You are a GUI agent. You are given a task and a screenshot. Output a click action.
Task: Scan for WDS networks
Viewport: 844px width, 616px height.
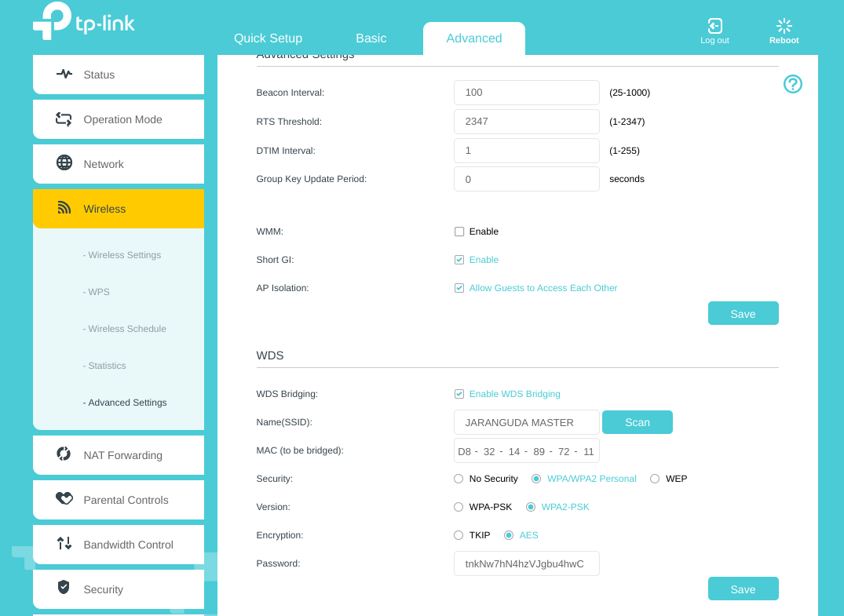click(x=637, y=422)
